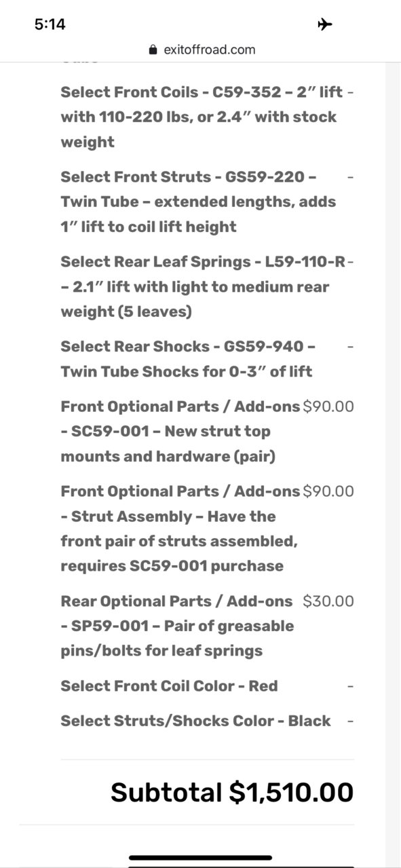Tap the airplane mode icon in status bar
Screen dimensions: 401x868
point(325,24)
